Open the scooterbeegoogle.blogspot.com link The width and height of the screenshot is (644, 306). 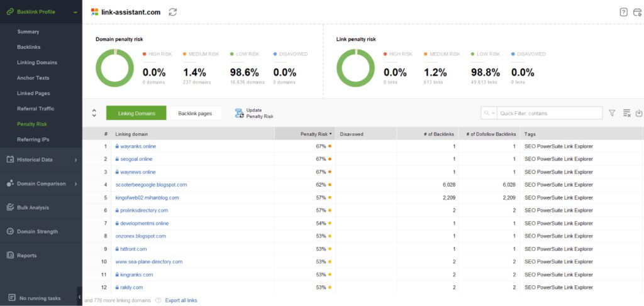pyautogui.click(x=151, y=185)
